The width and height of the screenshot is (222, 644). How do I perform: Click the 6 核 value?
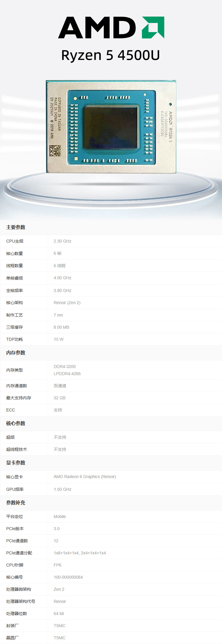point(57,253)
